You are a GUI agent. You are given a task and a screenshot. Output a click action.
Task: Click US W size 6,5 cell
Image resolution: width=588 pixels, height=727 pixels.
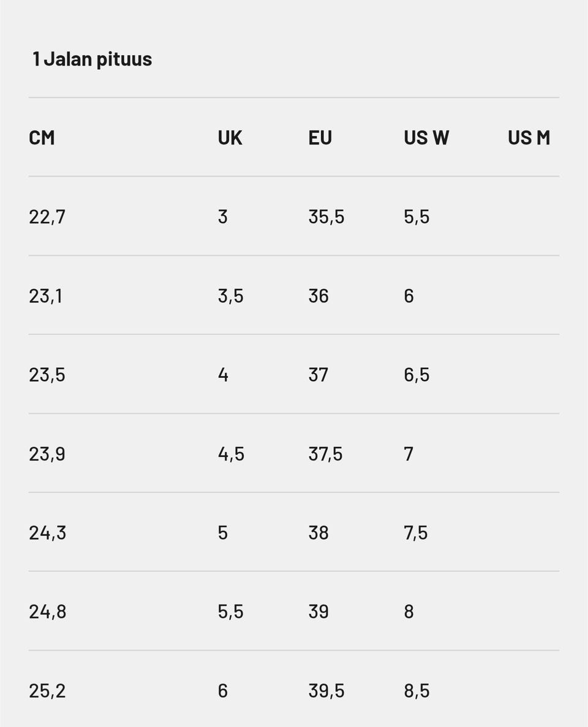[x=417, y=375]
